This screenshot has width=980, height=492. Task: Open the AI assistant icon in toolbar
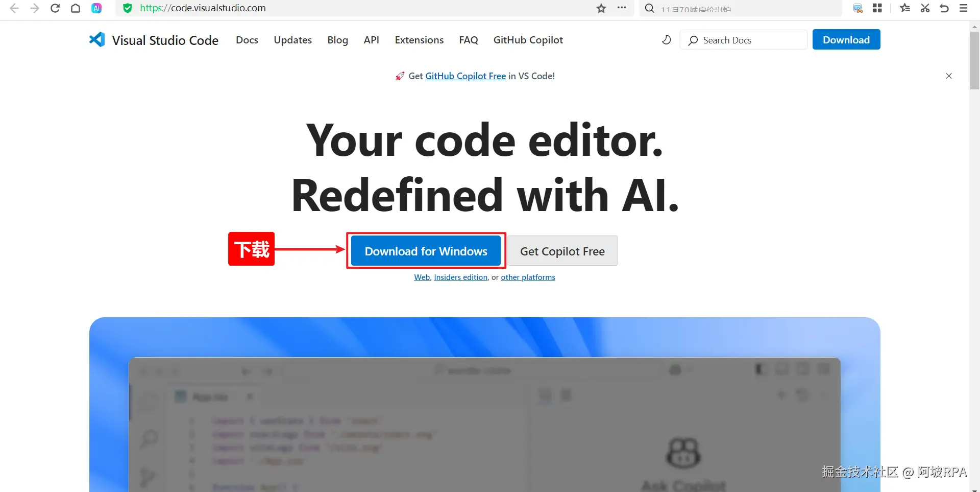click(96, 8)
